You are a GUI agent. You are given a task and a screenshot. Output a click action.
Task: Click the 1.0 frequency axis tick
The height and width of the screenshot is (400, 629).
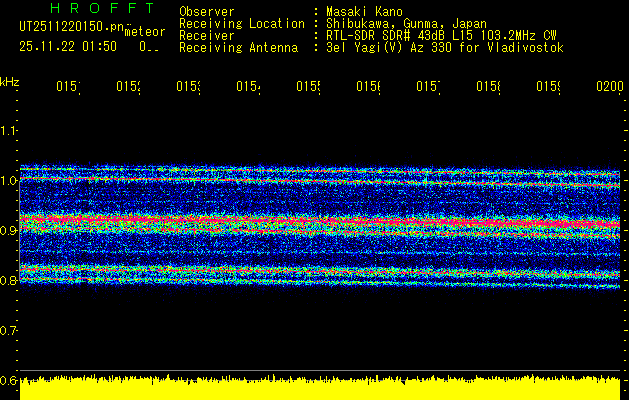pos(9,180)
